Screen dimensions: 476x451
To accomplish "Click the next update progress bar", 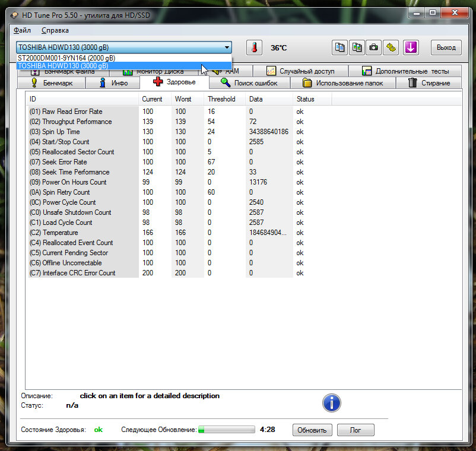I will pos(227,430).
